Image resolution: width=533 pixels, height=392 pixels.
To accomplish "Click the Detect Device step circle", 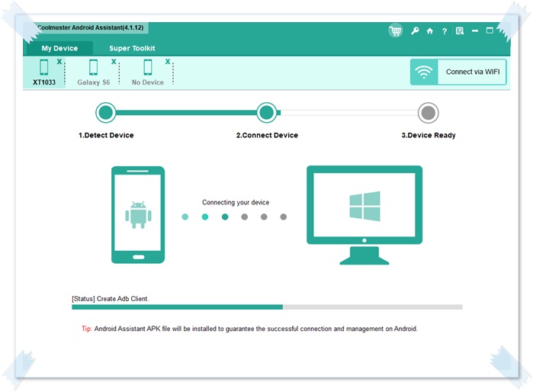I will coord(106,113).
